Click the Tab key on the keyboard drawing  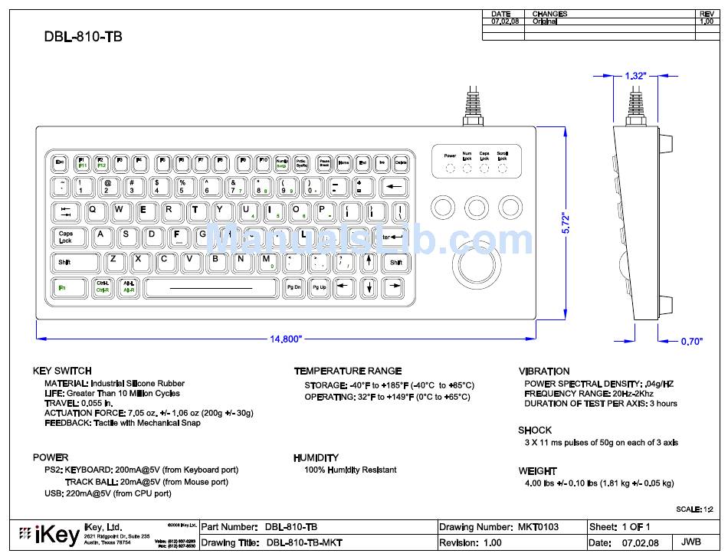(67, 211)
